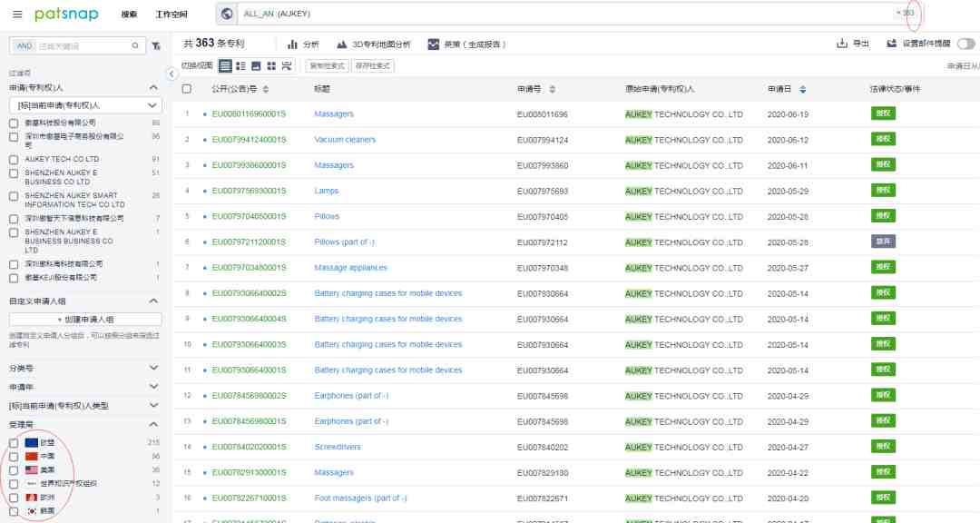Switch to grid thumbnail view icon
This screenshot has width=980, height=523.
271,65
